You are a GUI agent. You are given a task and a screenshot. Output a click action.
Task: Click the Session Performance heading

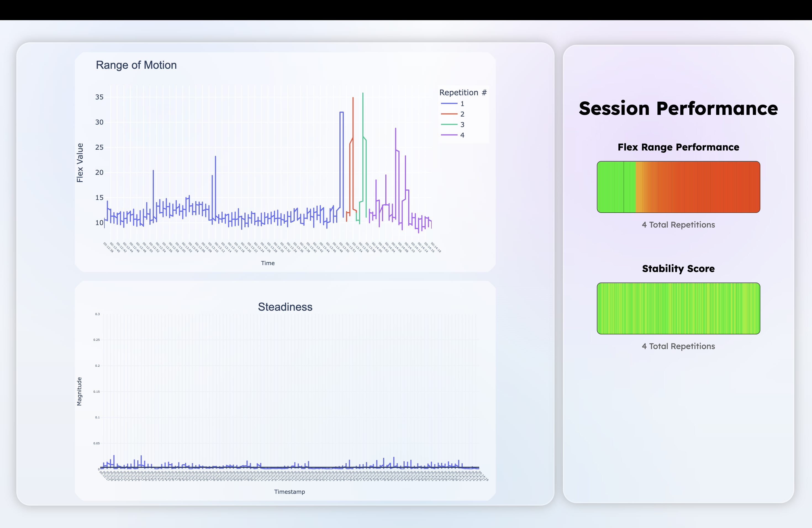(x=678, y=109)
